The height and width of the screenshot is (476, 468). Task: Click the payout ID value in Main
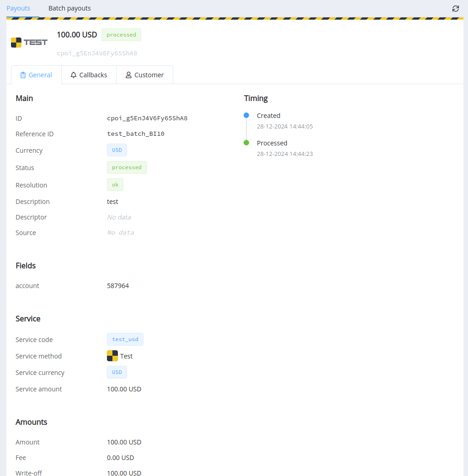[147, 118]
